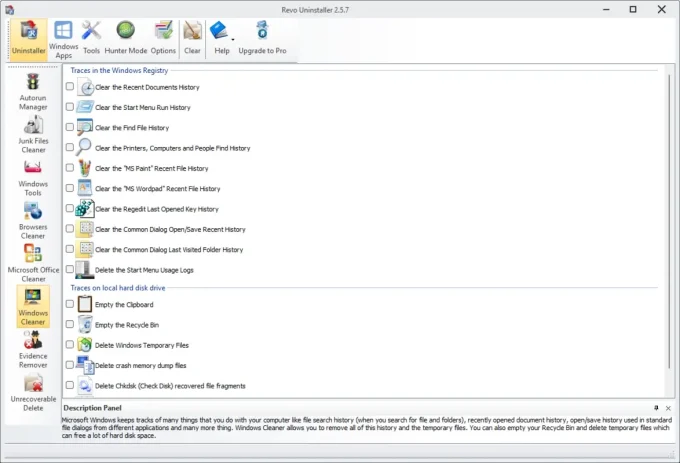Activate Hunter Mode in the toolbar
The width and height of the screenshot is (680, 463).
126,37
